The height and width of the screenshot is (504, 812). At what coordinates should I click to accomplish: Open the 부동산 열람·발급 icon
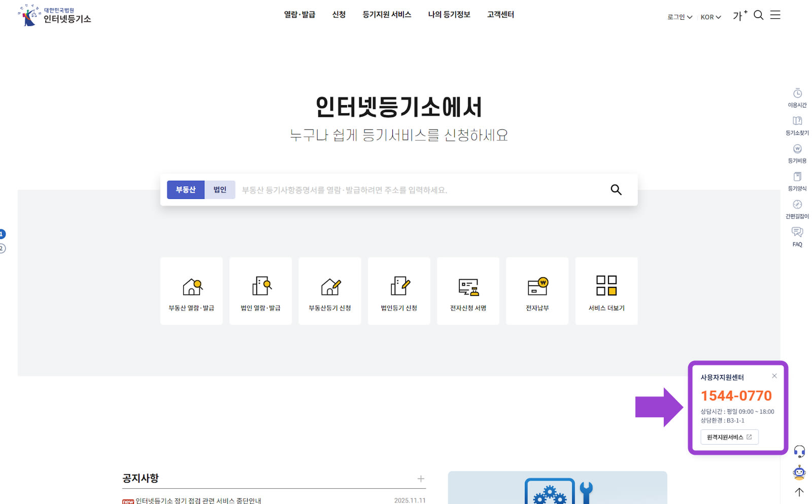(x=191, y=291)
